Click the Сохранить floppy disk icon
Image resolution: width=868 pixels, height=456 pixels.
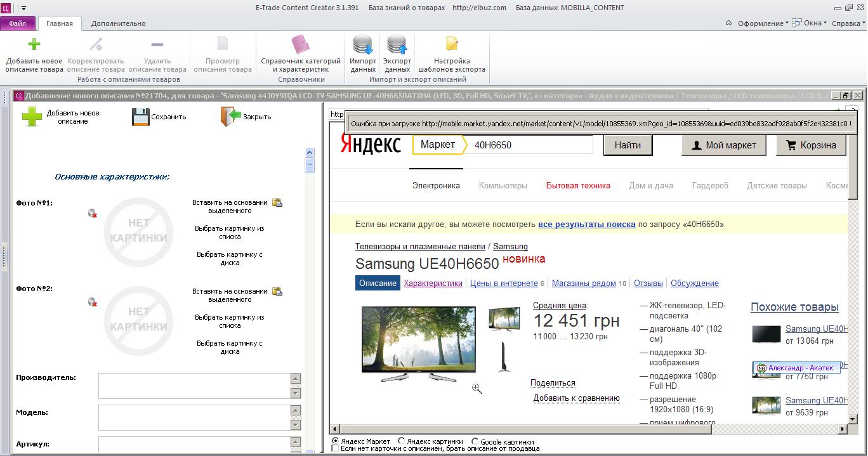[141, 117]
